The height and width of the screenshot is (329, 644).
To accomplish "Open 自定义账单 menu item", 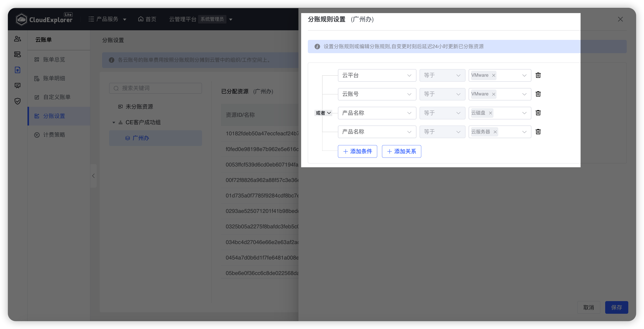I will [59, 97].
